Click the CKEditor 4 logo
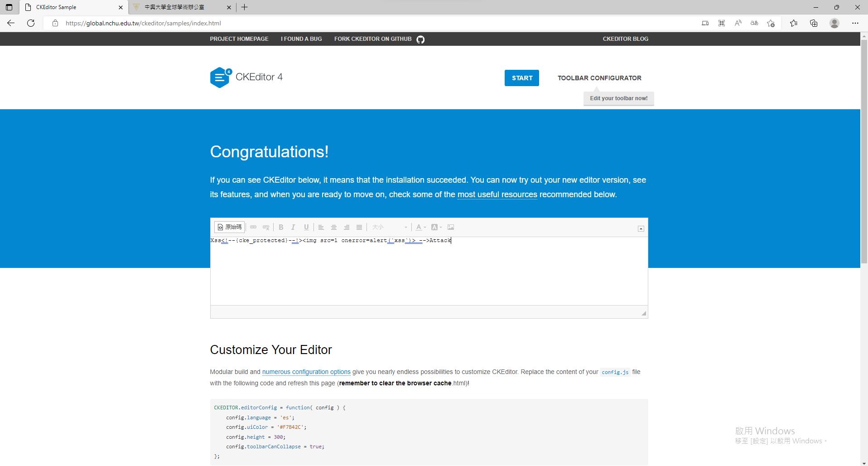This screenshot has height=466, width=868. (246, 78)
